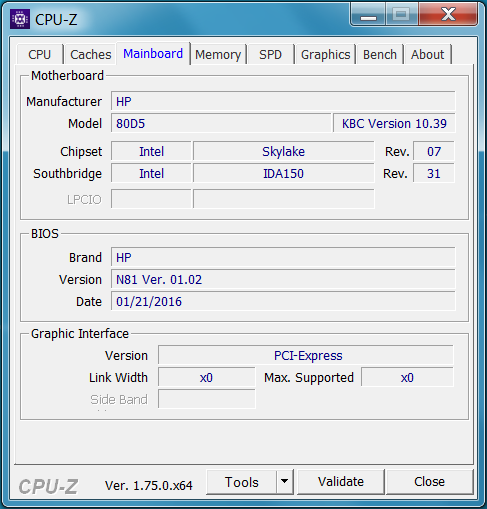The height and width of the screenshot is (509, 487).
Task: Open the Bench tab
Action: pos(380,54)
